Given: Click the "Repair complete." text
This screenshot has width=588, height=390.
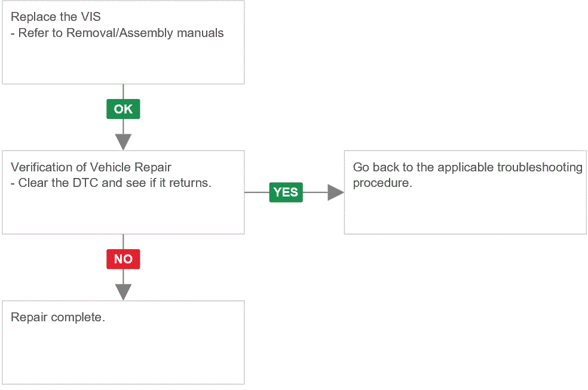Looking at the screenshot, I should [58, 317].
